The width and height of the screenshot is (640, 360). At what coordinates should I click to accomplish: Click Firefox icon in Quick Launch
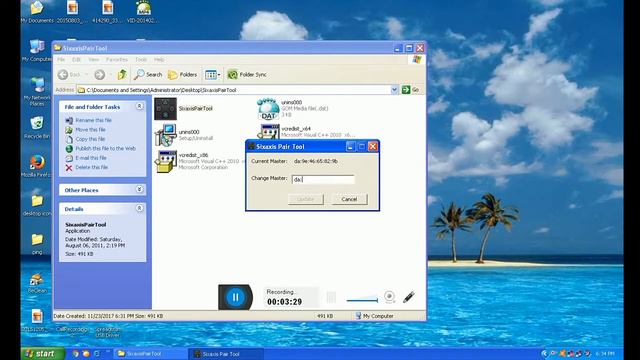(86, 354)
